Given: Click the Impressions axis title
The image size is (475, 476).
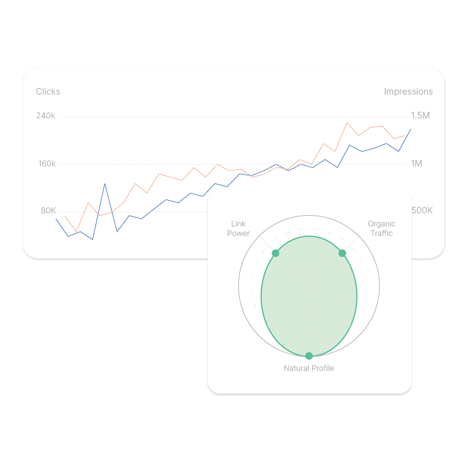Looking at the screenshot, I should point(408,92).
